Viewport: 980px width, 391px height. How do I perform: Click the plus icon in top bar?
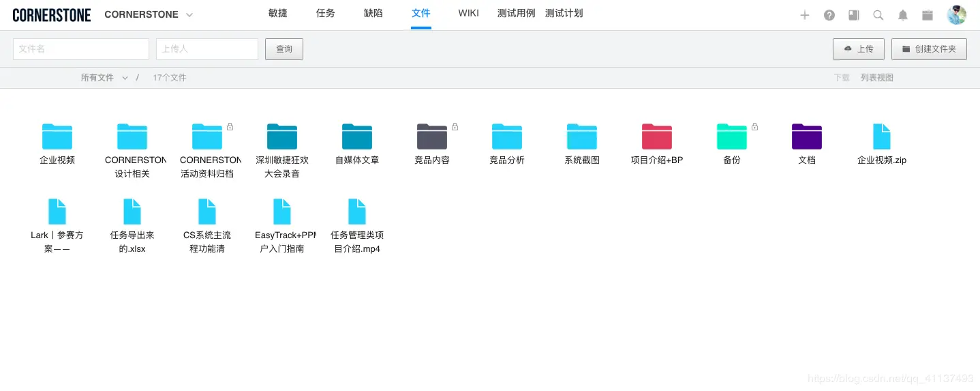point(805,15)
